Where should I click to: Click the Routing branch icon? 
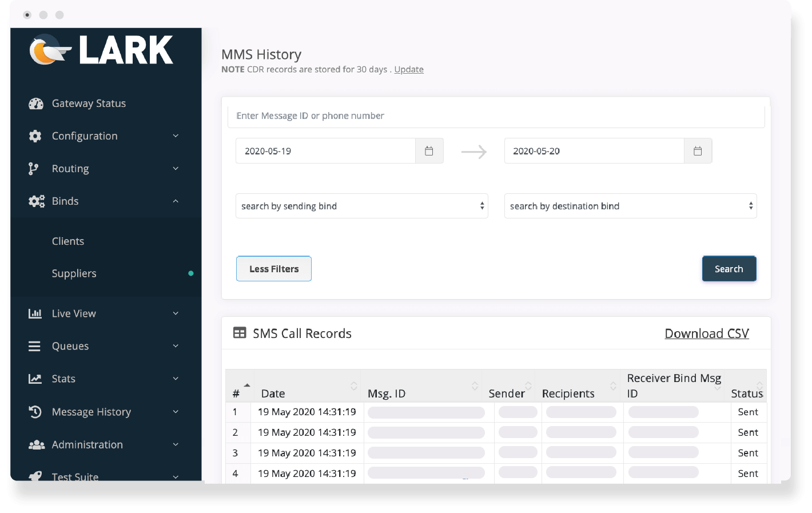(34, 169)
